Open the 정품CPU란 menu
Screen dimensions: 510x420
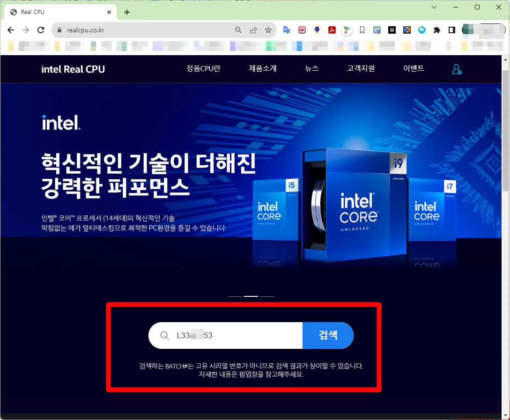tap(203, 68)
